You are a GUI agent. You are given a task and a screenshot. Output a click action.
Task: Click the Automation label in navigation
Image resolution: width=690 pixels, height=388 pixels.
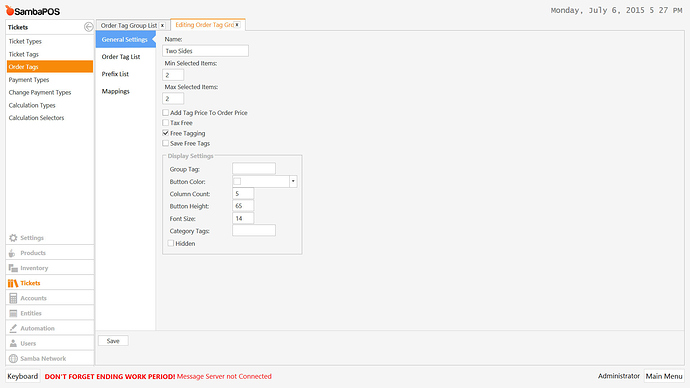37,328
